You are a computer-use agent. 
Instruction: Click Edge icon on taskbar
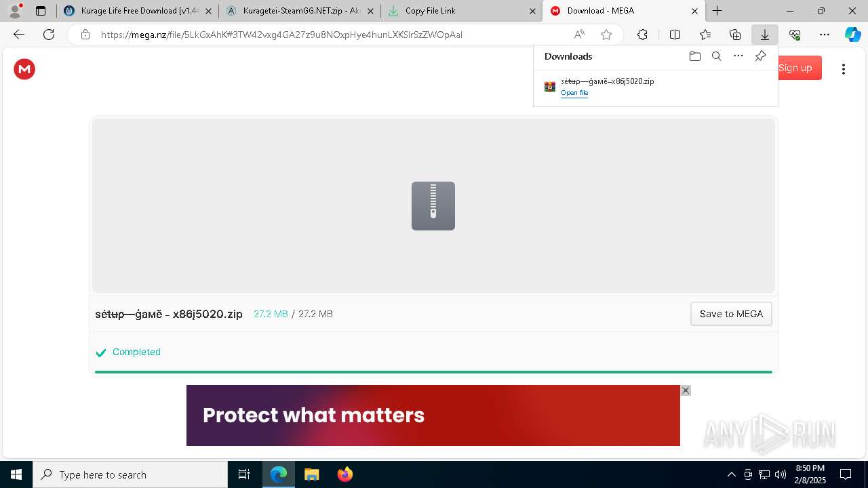coord(279,474)
